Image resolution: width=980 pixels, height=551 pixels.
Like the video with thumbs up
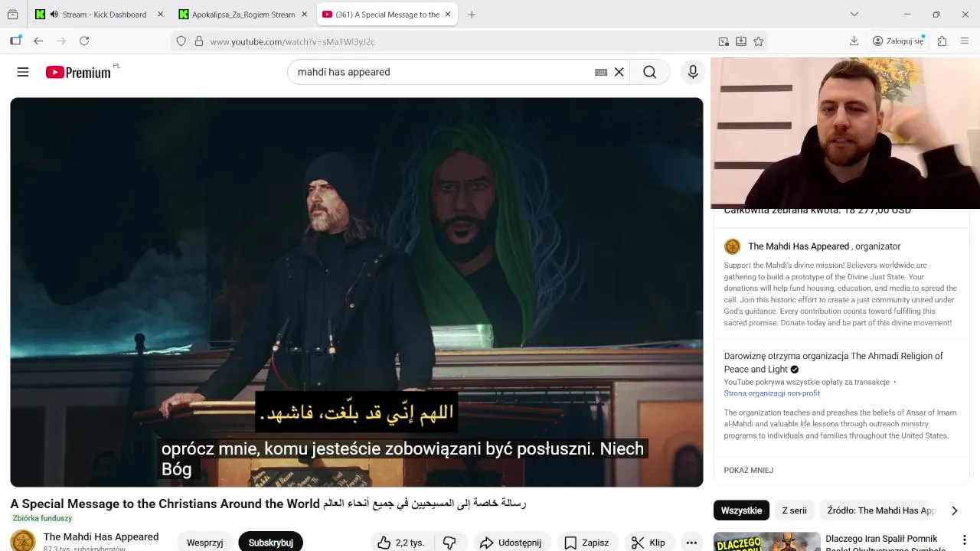click(400, 543)
